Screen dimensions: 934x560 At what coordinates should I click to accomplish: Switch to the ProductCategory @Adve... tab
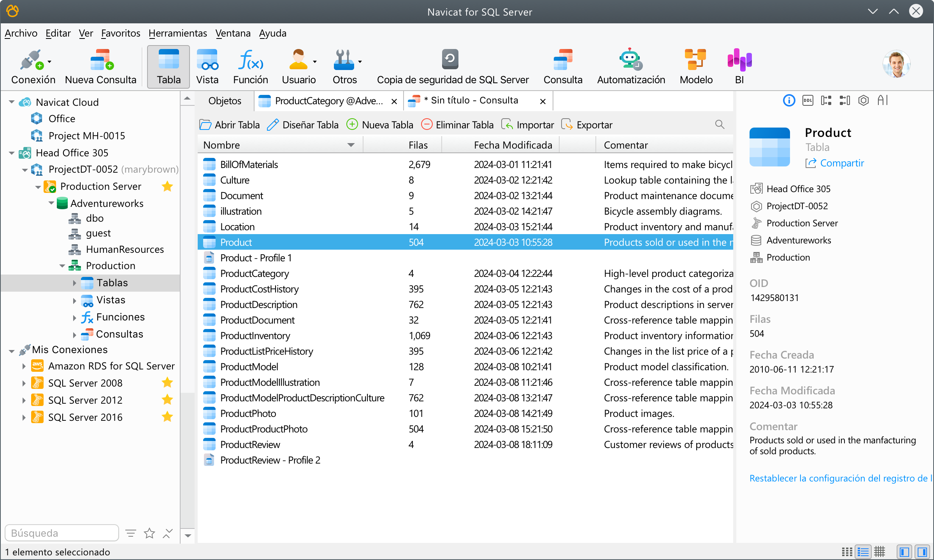click(x=328, y=101)
